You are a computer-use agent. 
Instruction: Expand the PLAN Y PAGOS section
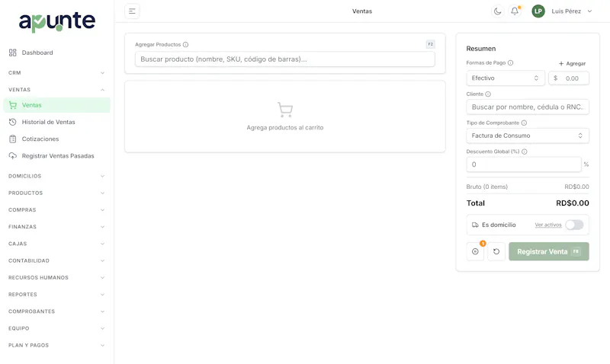click(x=56, y=345)
